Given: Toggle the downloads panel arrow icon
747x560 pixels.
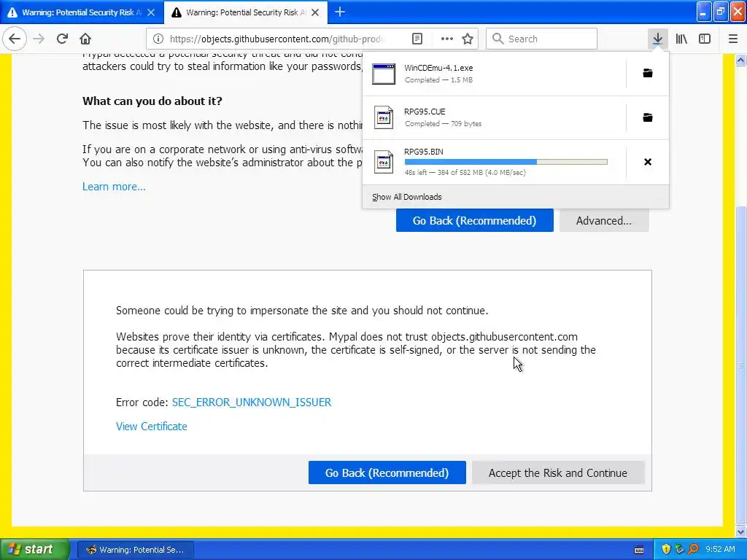Looking at the screenshot, I should click(x=657, y=39).
